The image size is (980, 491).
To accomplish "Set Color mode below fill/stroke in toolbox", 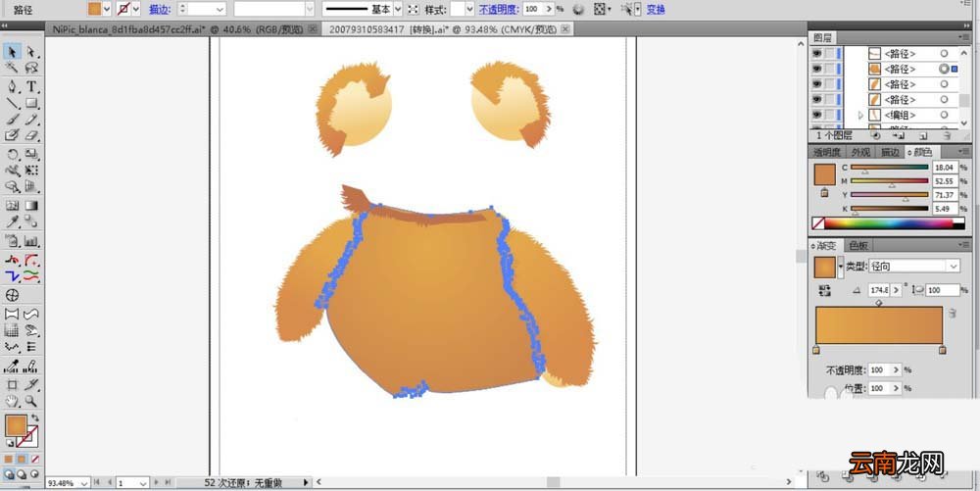I will [9, 459].
